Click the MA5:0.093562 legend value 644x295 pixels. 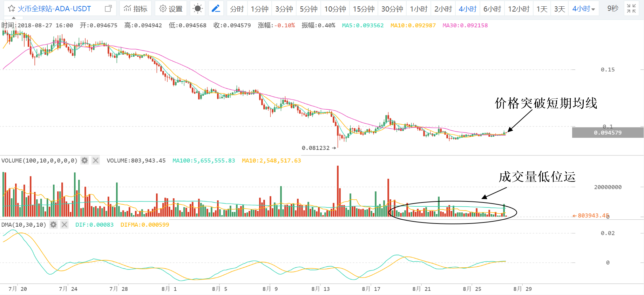362,25
